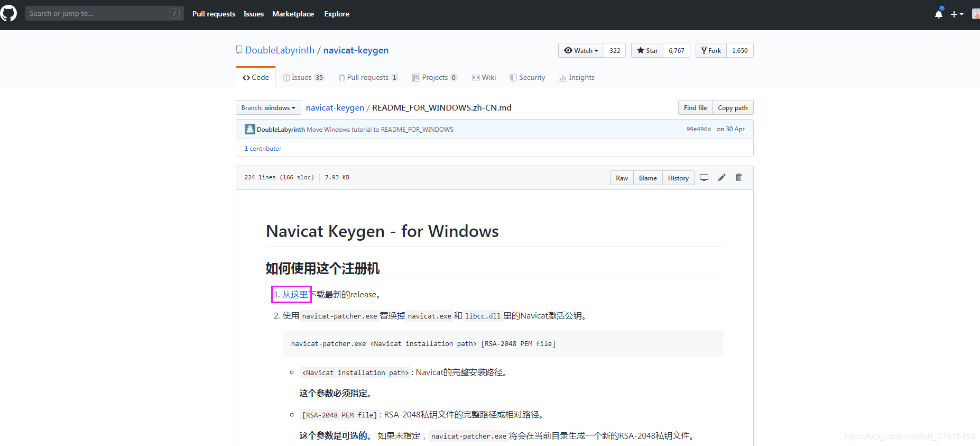The height and width of the screenshot is (446, 980).
Task: Open Marketplace in top navigation
Action: tap(293, 14)
